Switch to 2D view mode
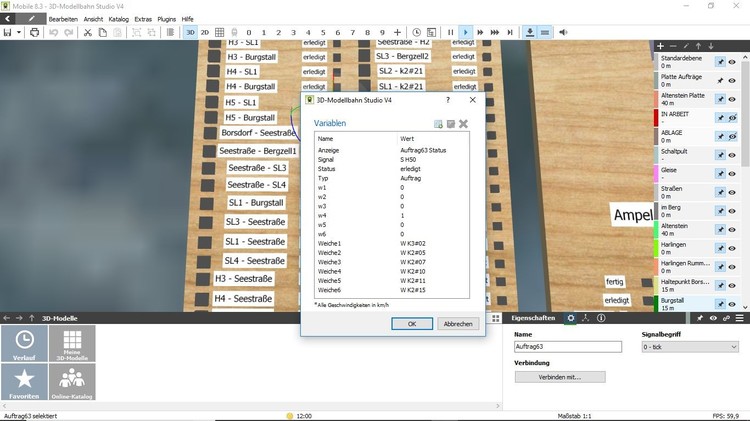 pos(205,33)
